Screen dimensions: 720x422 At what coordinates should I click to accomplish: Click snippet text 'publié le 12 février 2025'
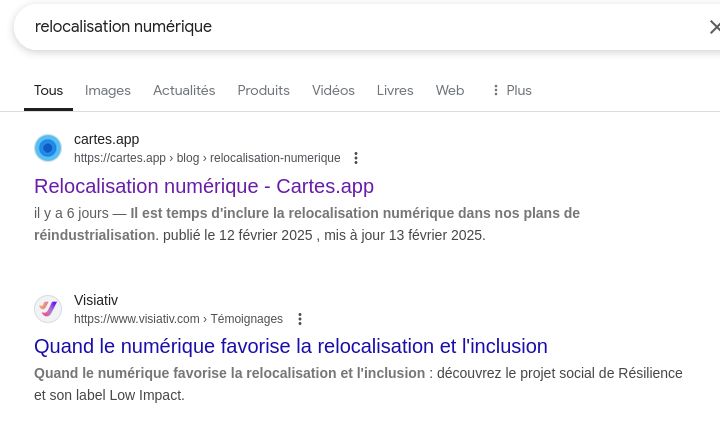(x=237, y=235)
